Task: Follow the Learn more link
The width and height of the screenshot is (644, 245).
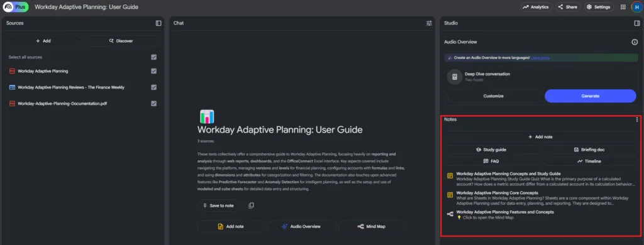Action: pyautogui.click(x=540, y=58)
